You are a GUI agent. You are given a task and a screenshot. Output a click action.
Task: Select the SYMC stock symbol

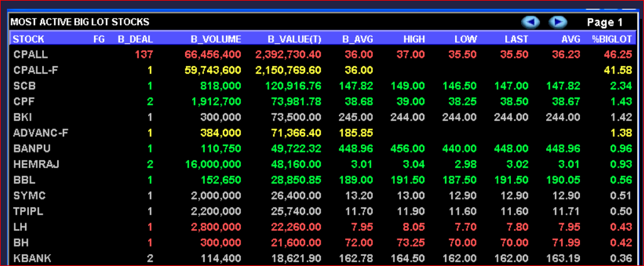click(x=29, y=196)
